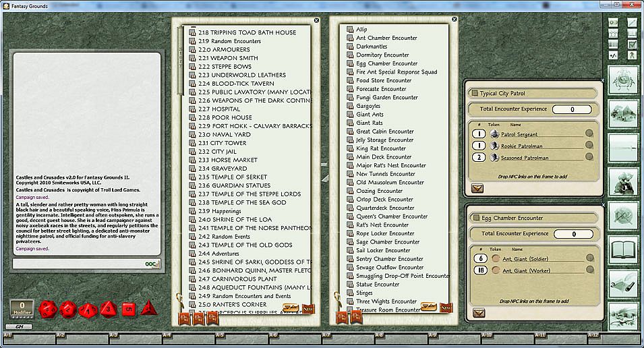Select third red bookmark tab of story window
This screenshot has height=348, width=644.
coord(212,319)
